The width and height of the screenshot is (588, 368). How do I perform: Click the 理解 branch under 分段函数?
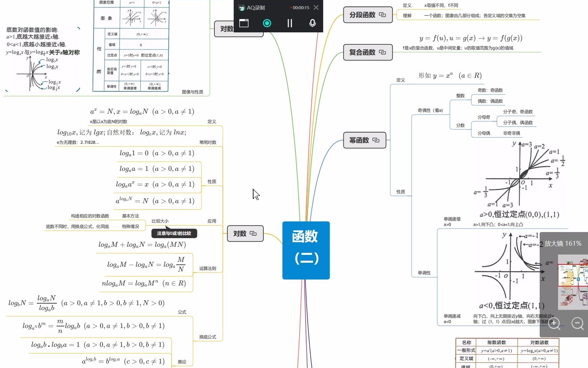[x=407, y=16]
